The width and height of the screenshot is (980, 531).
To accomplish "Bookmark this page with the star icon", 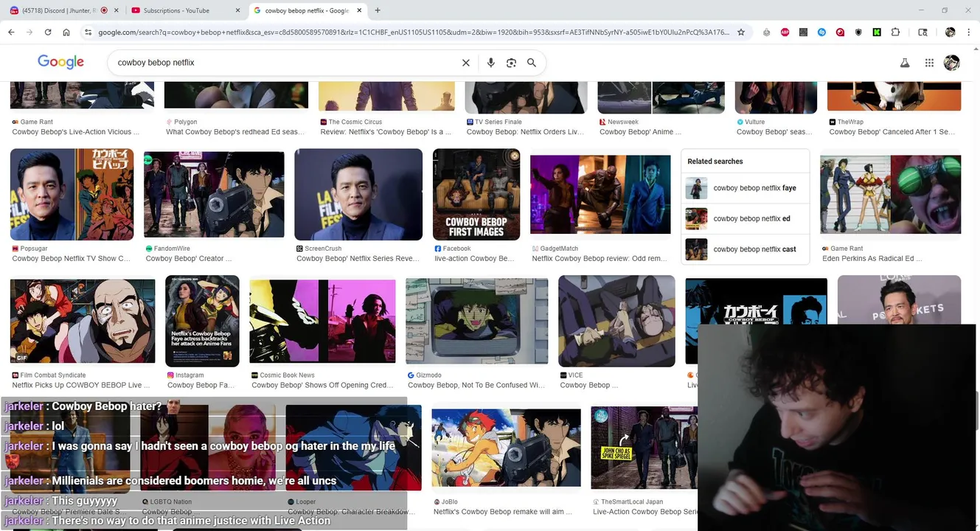I will (x=741, y=32).
